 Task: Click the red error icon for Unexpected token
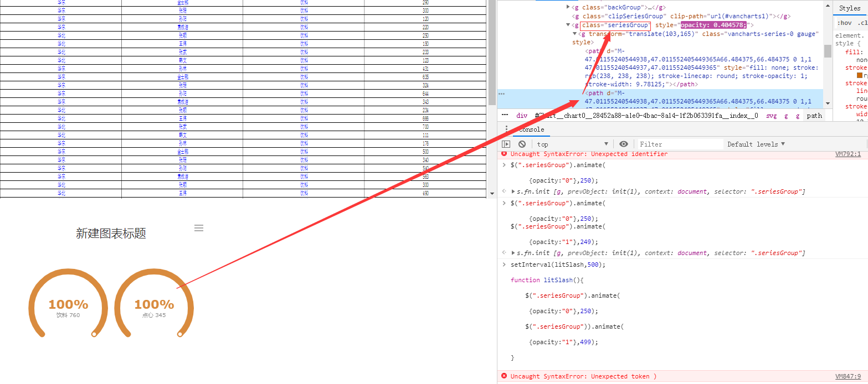coord(504,376)
